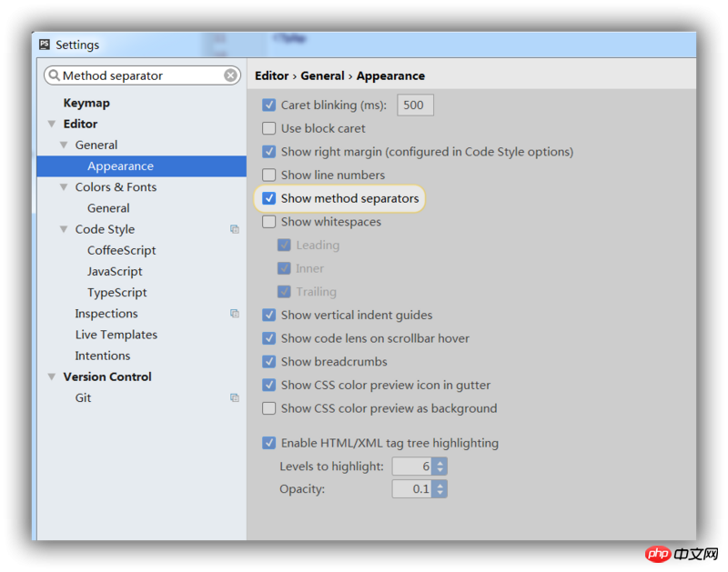Click the Code Style tree label
The image size is (728, 572).
coord(105,229)
